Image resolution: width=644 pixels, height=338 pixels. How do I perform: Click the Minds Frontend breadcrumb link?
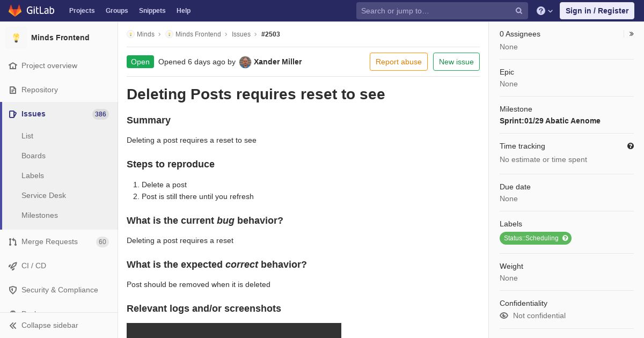(198, 34)
